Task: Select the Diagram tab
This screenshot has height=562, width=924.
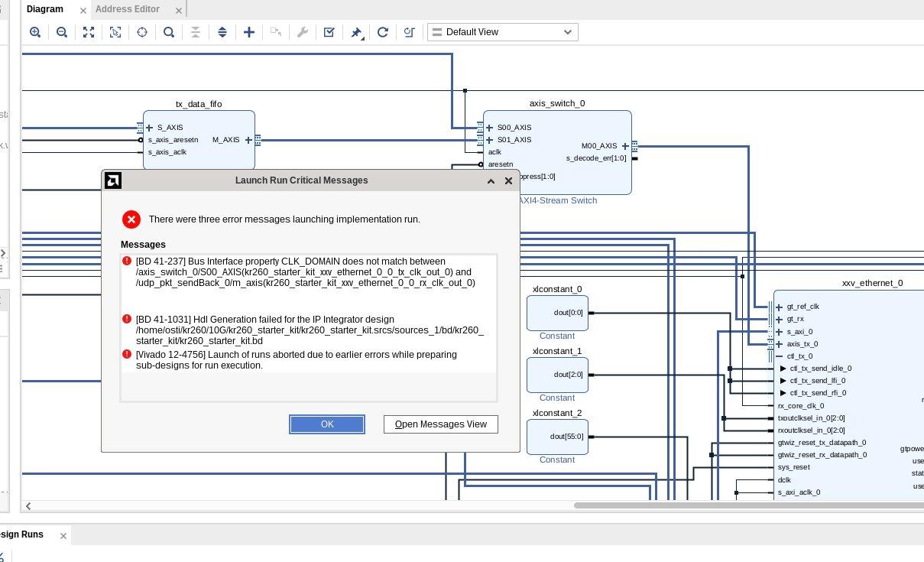Action: point(44,9)
